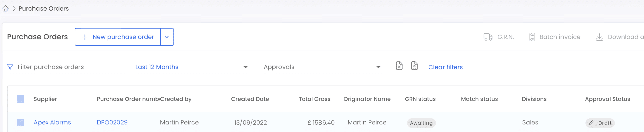The width and height of the screenshot is (644, 132).
Task: Tick the select-all checkbox in table header
Action: (x=21, y=99)
